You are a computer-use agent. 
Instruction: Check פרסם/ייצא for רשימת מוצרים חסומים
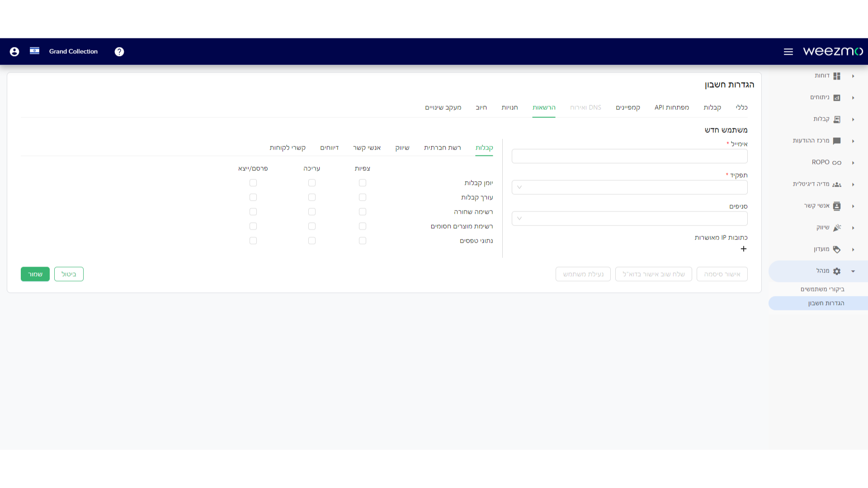(253, 226)
